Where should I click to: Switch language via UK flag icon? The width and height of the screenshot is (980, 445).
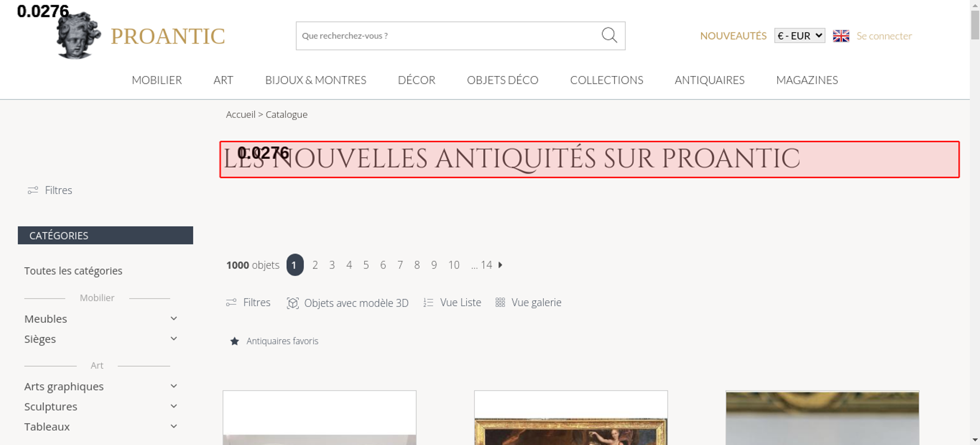tap(841, 36)
